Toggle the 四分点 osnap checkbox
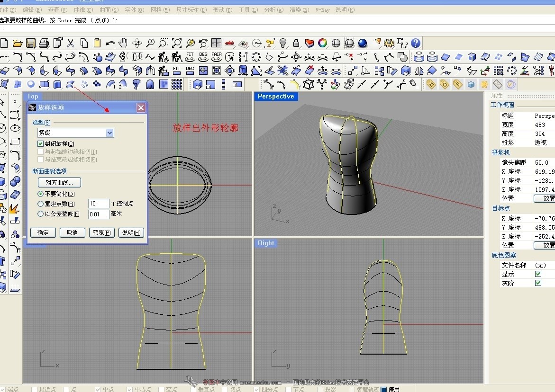 (256, 389)
